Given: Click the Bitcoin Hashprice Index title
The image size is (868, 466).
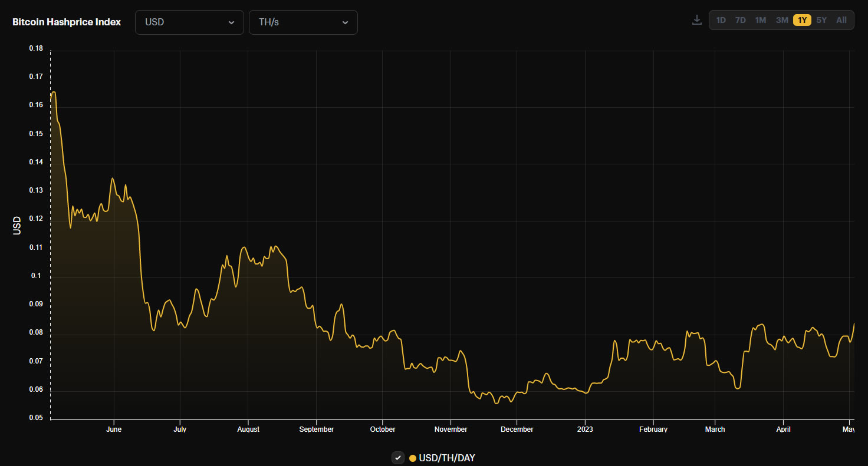Looking at the screenshot, I should point(67,22).
